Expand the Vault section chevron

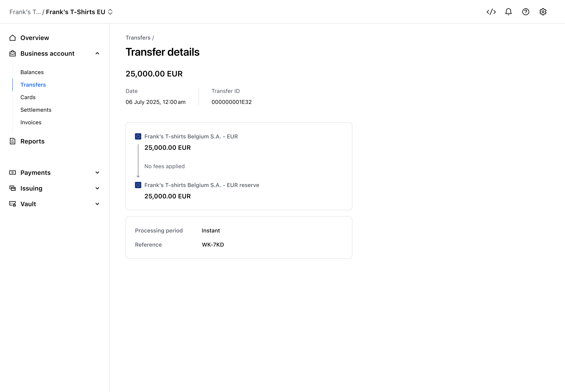coord(97,204)
